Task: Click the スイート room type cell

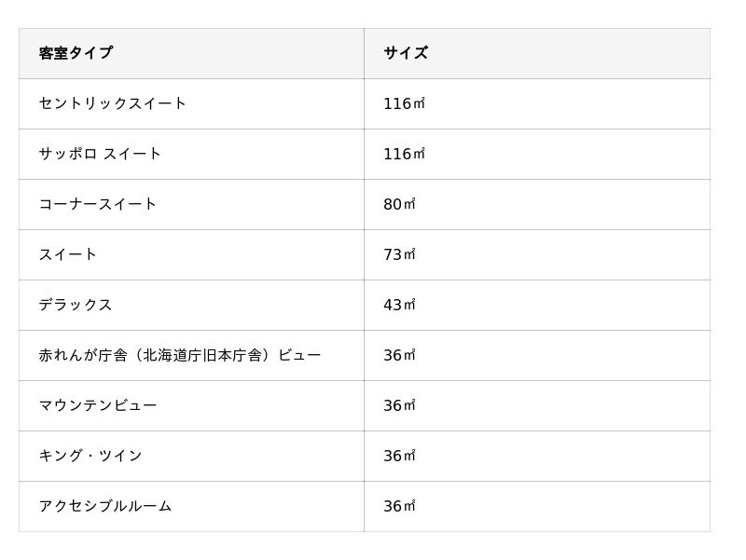Action: point(67,254)
